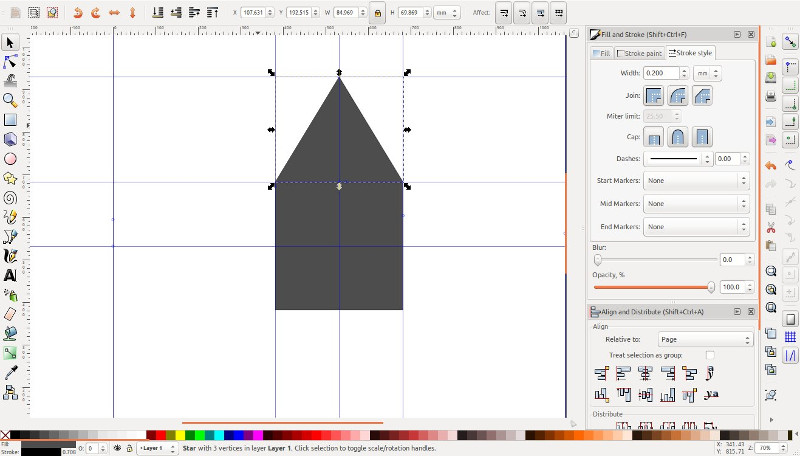Pick the yellow palette swatch
The width and height of the screenshot is (800, 456).
pos(180,435)
